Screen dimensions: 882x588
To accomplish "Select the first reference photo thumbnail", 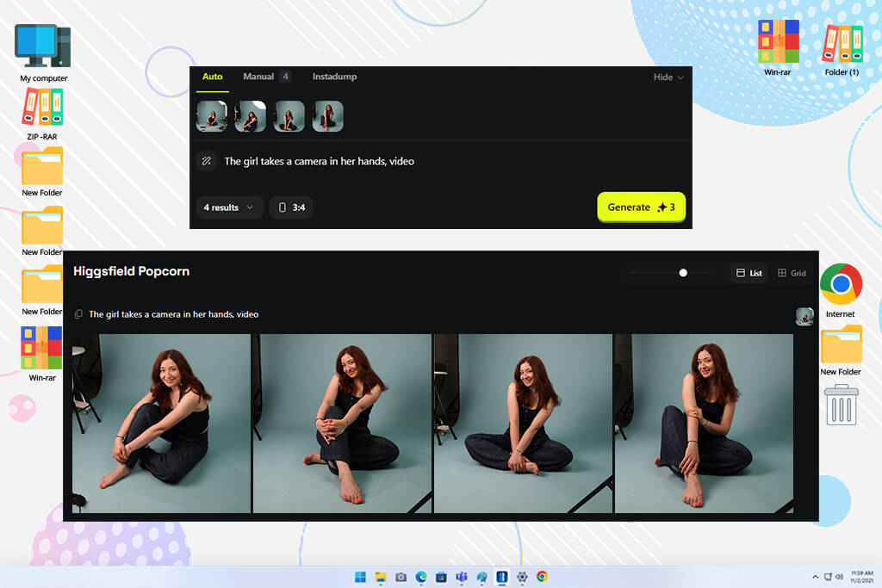I will tap(212, 116).
